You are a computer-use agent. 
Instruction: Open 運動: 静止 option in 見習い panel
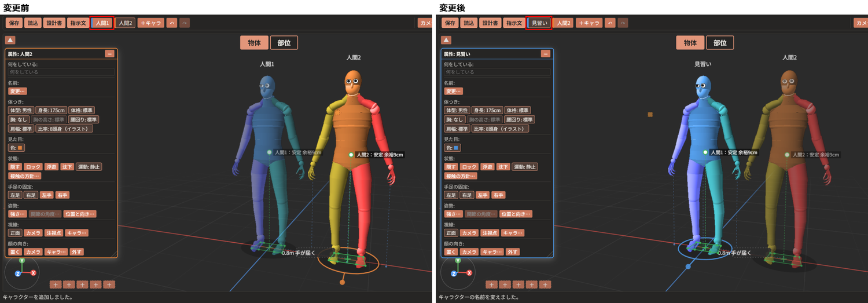click(x=524, y=167)
